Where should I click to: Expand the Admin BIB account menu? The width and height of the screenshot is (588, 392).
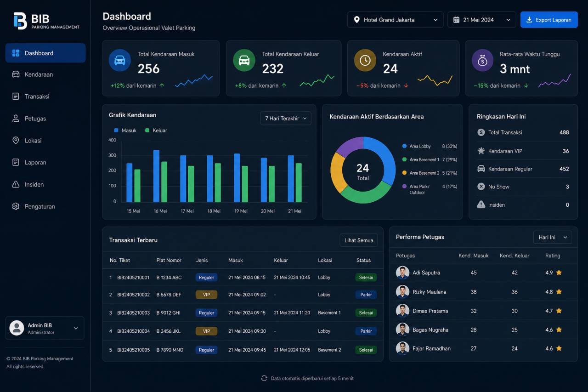coord(76,328)
